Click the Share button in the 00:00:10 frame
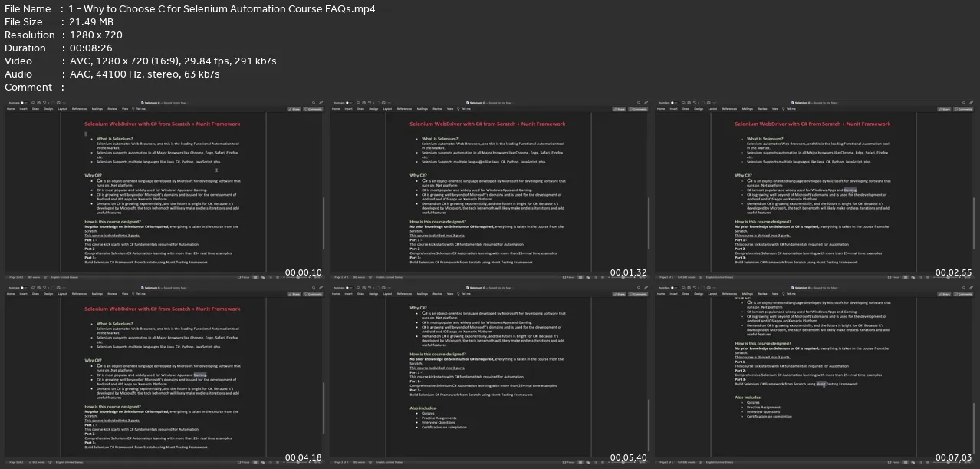Viewport: 980px width, 469px height. click(294, 109)
